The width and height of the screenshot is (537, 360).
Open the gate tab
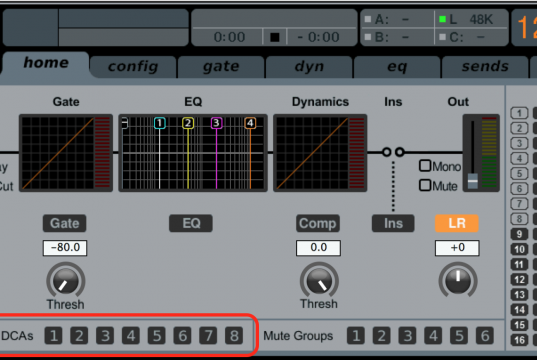point(221,67)
